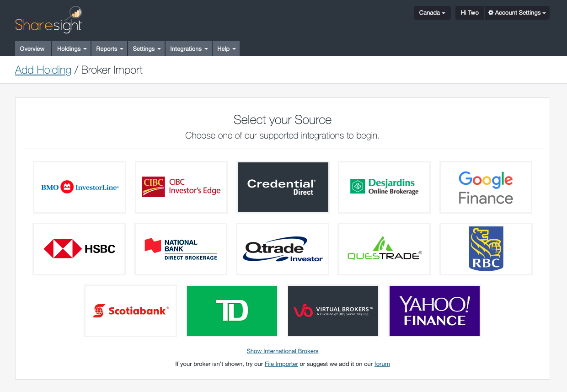Expand the Help menu
This screenshot has width=567, height=392.
point(226,49)
